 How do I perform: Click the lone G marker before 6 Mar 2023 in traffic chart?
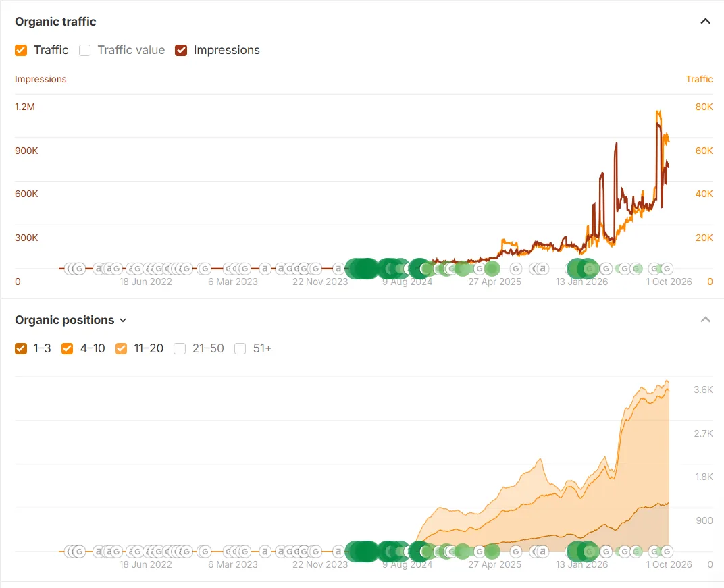tap(205, 268)
